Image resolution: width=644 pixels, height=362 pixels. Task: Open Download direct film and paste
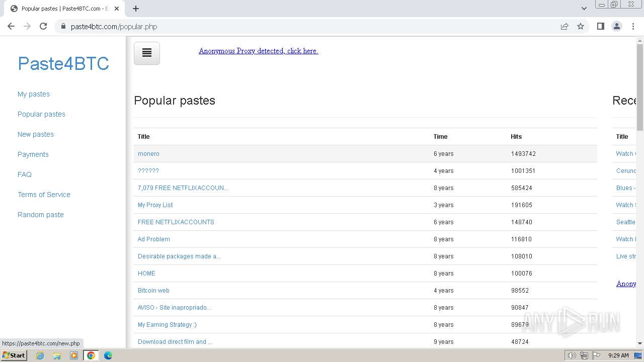pos(175,342)
